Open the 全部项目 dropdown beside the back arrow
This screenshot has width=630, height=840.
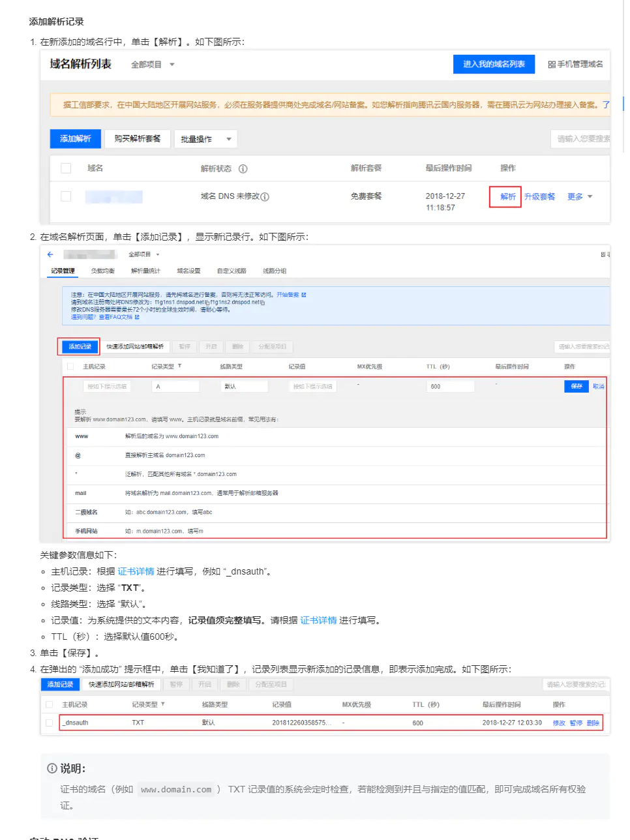tap(143, 254)
